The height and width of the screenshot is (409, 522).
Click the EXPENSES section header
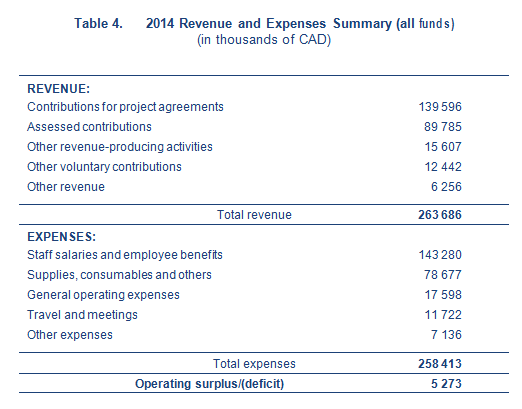pos(62,237)
